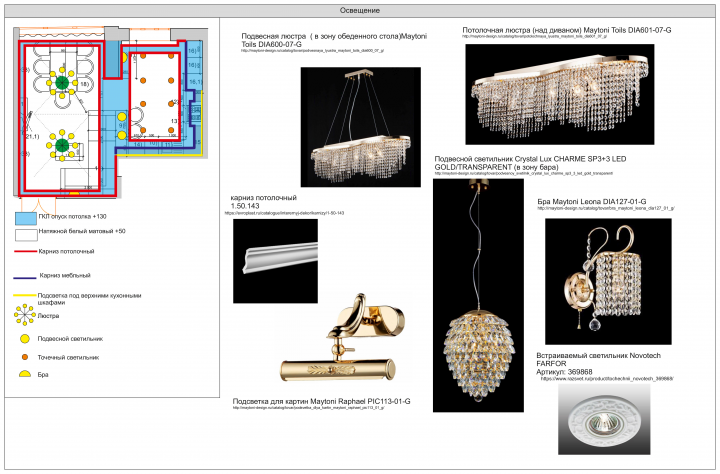Open the Novotech FARFOR recessed light image
This screenshot has height=474, width=720.
604,419
